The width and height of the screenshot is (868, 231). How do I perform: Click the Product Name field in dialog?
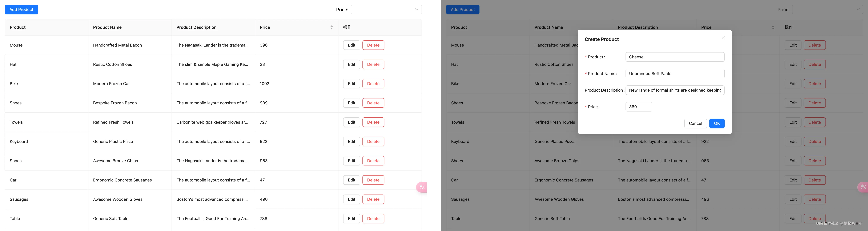675,74
